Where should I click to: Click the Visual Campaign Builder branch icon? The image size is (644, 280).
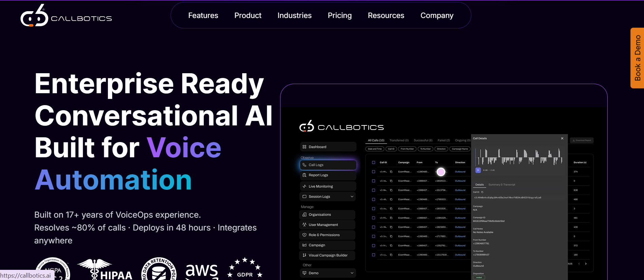click(x=304, y=255)
